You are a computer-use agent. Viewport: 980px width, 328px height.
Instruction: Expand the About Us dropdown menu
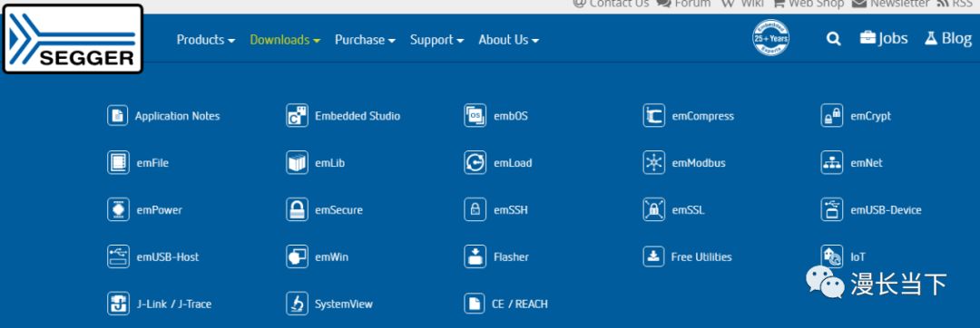point(509,39)
